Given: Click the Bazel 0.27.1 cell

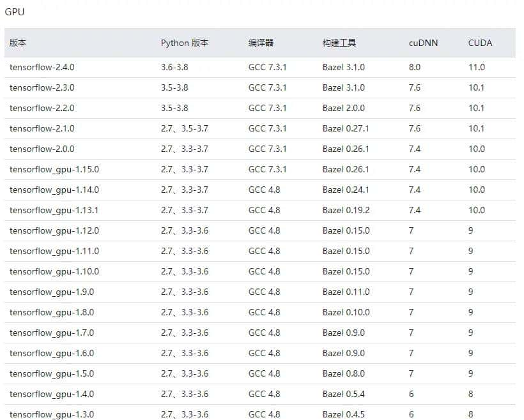Looking at the screenshot, I should coord(341,128).
